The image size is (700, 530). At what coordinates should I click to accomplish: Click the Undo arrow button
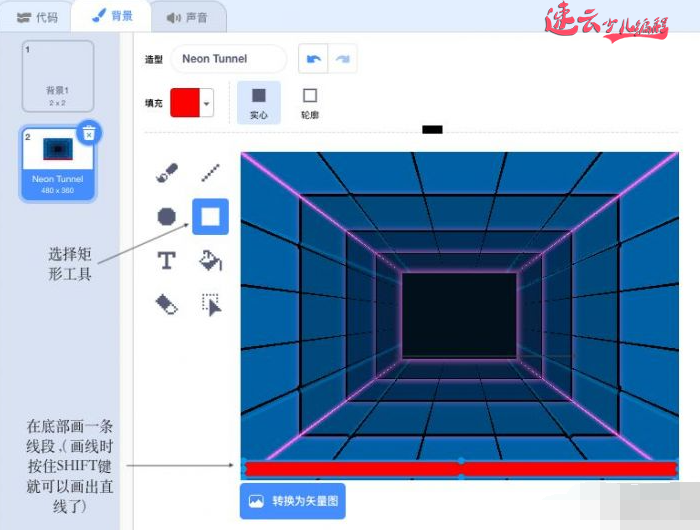tap(314, 59)
